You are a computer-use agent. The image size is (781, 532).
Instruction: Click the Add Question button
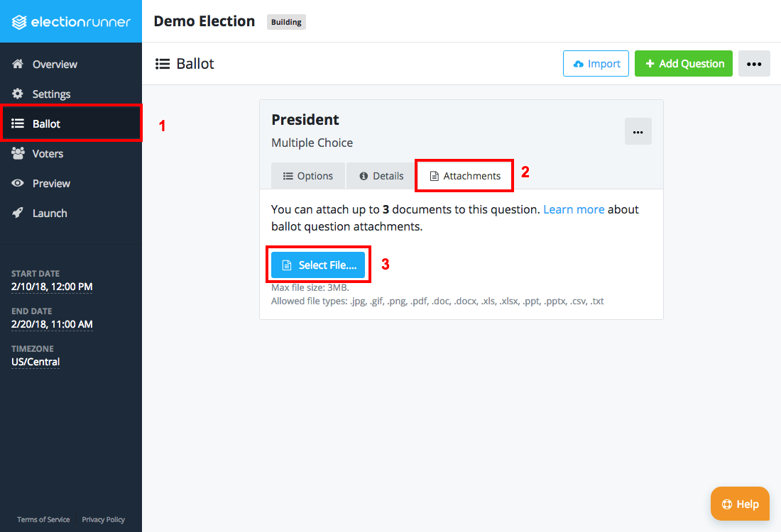click(x=683, y=64)
